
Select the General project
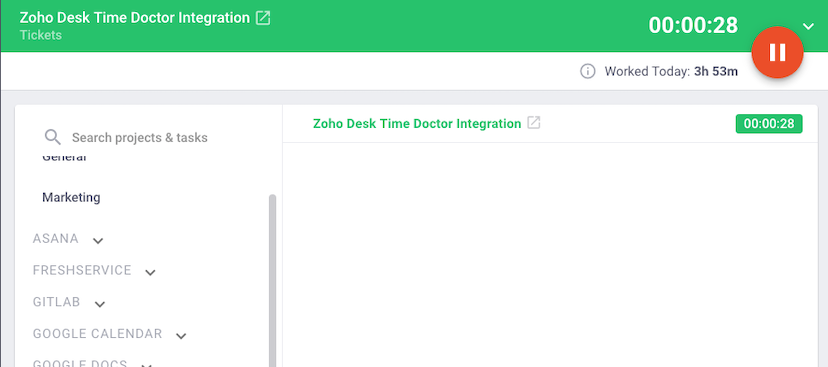pos(64,157)
